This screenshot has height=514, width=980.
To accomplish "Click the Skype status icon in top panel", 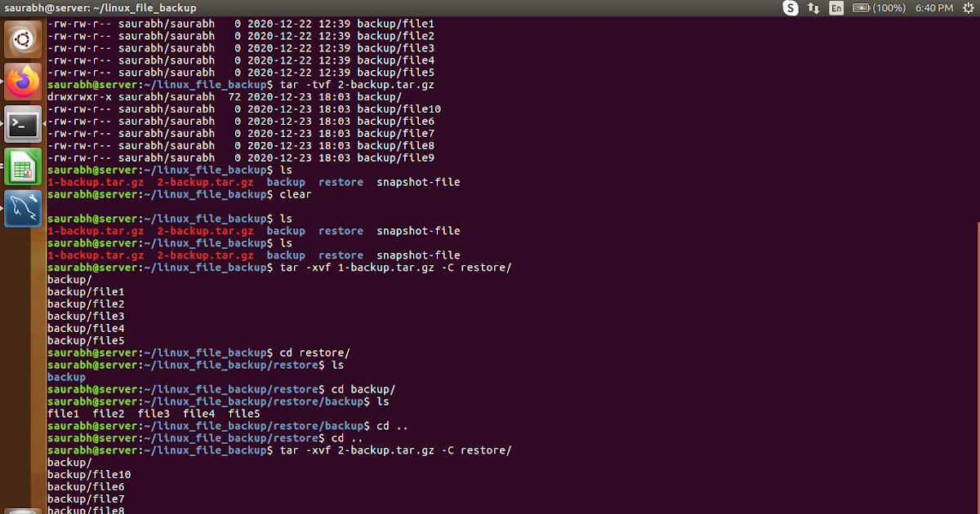I will 789,7.
